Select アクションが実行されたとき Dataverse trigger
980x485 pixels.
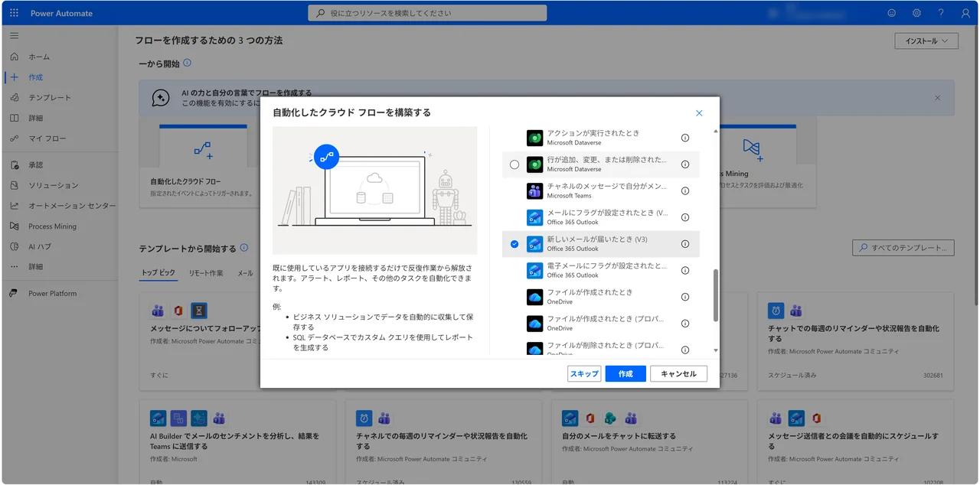coord(601,138)
